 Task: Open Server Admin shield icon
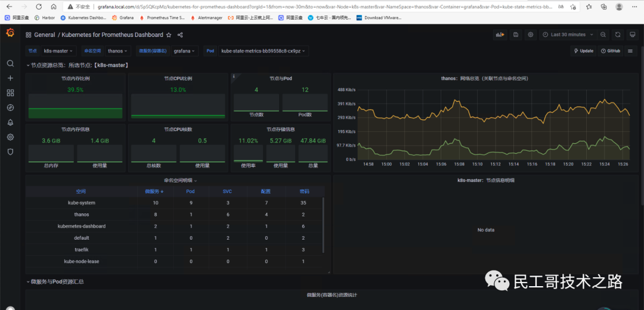[x=10, y=152]
